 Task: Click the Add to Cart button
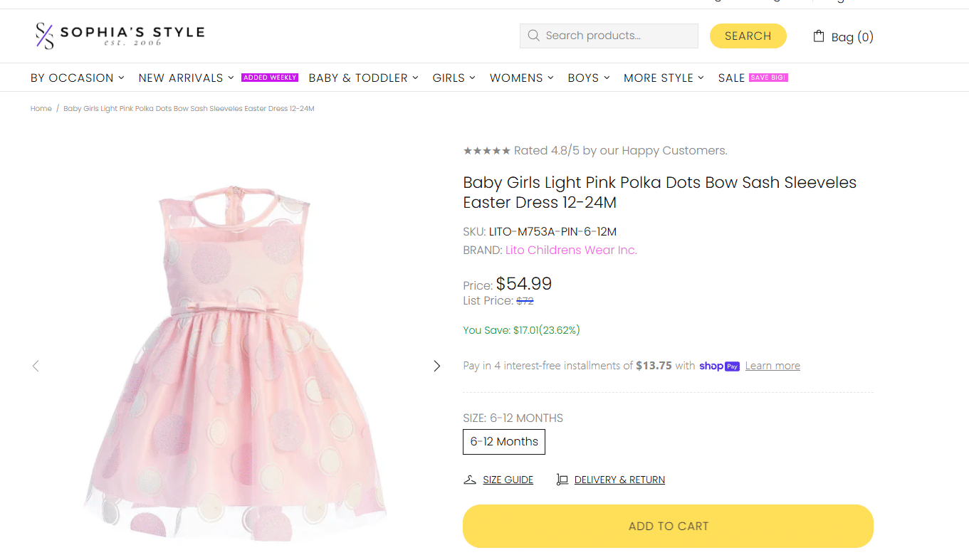click(x=668, y=526)
